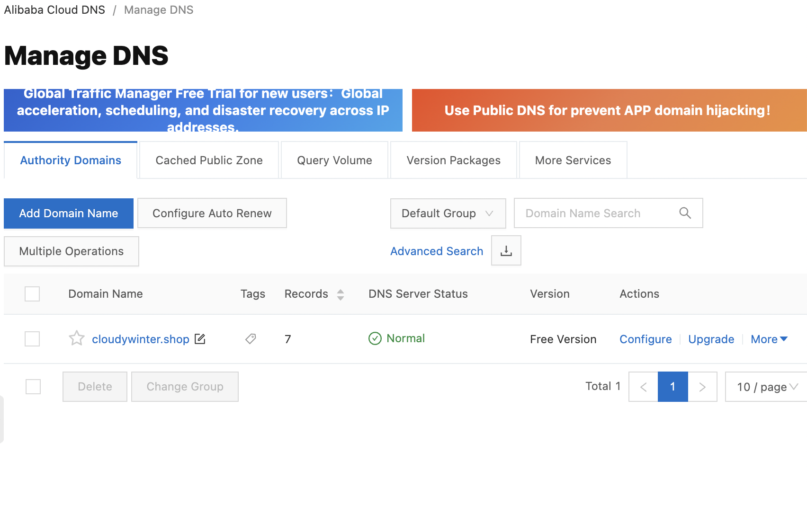Click the Change Group button
Viewport: 807px width, 532px height.
click(185, 387)
